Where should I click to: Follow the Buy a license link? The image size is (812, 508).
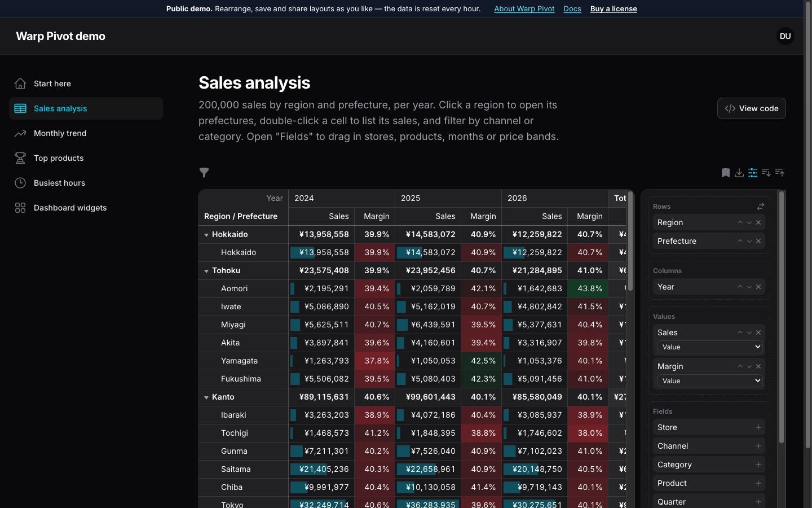(614, 8)
